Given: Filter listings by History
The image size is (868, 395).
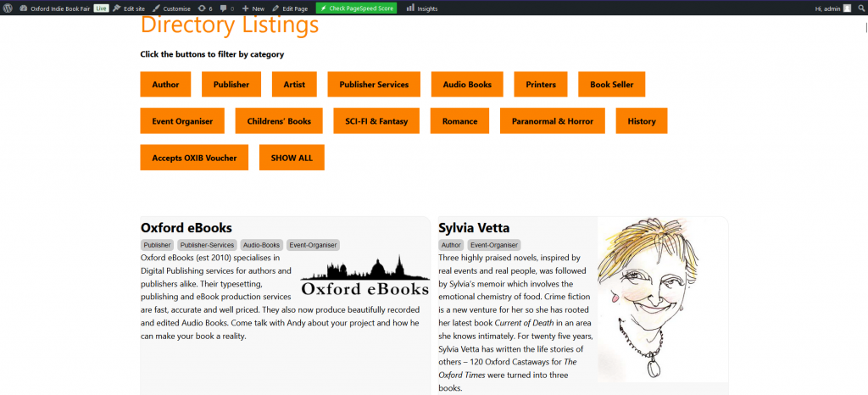Looking at the screenshot, I should pyautogui.click(x=642, y=121).
